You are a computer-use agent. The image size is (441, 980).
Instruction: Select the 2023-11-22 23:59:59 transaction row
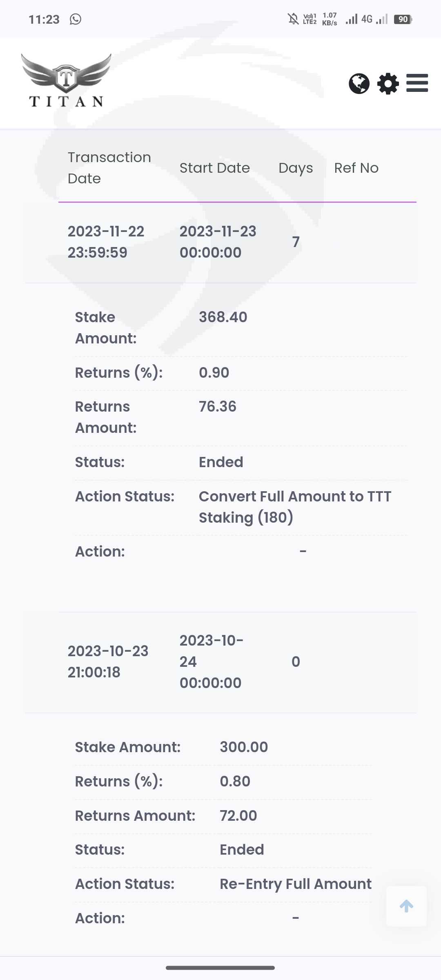(106, 242)
